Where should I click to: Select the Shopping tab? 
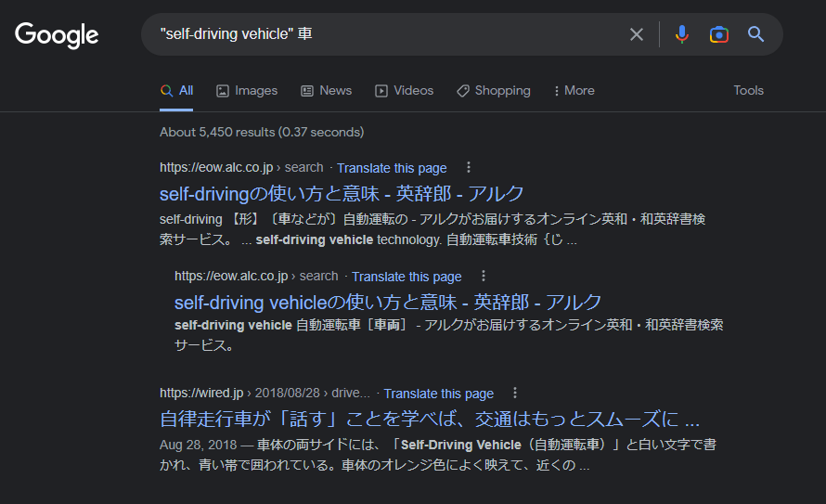click(494, 91)
